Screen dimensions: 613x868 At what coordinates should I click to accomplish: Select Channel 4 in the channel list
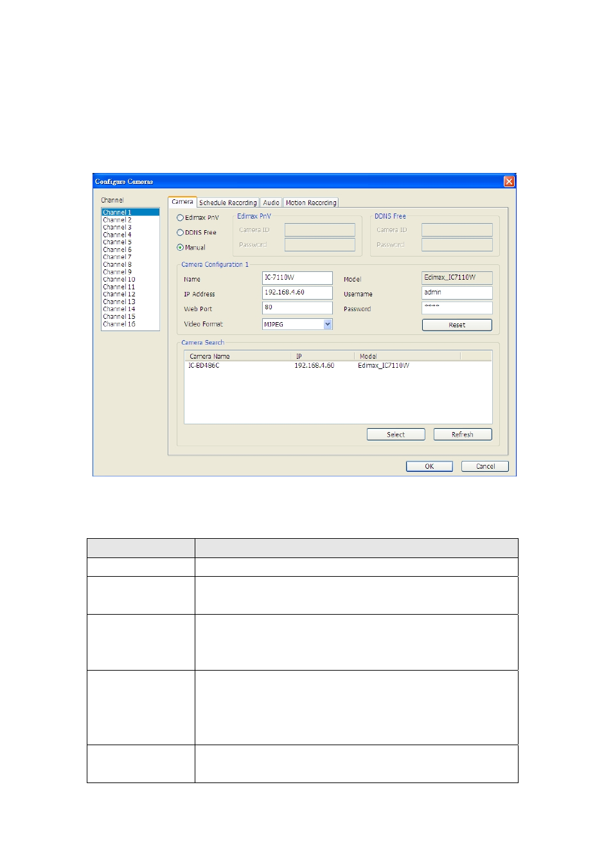[130, 235]
